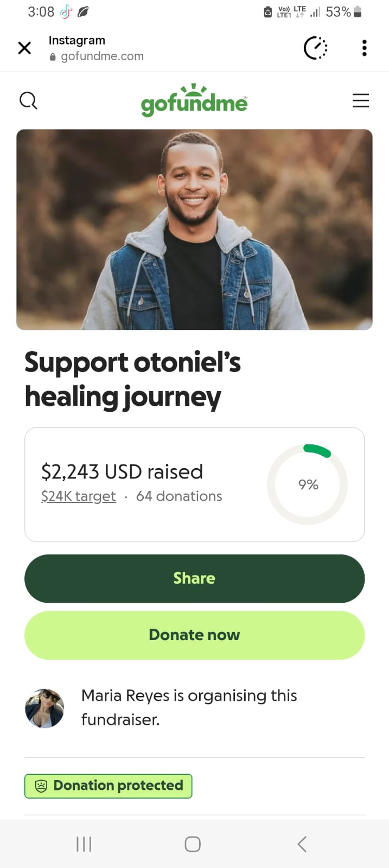Tap the 9% progress circle
389x868 pixels.
tap(308, 484)
